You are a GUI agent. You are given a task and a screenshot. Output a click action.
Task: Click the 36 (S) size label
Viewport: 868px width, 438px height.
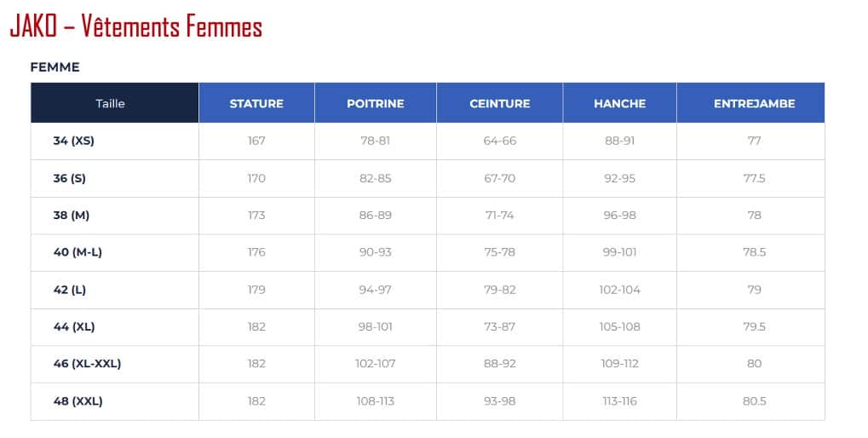pos(70,178)
